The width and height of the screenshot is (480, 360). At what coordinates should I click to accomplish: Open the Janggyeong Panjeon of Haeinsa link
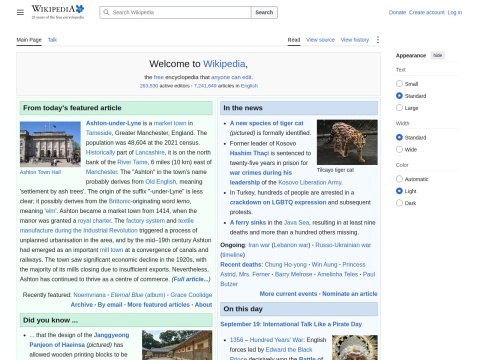pyautogui.click(x=79, y=340)
